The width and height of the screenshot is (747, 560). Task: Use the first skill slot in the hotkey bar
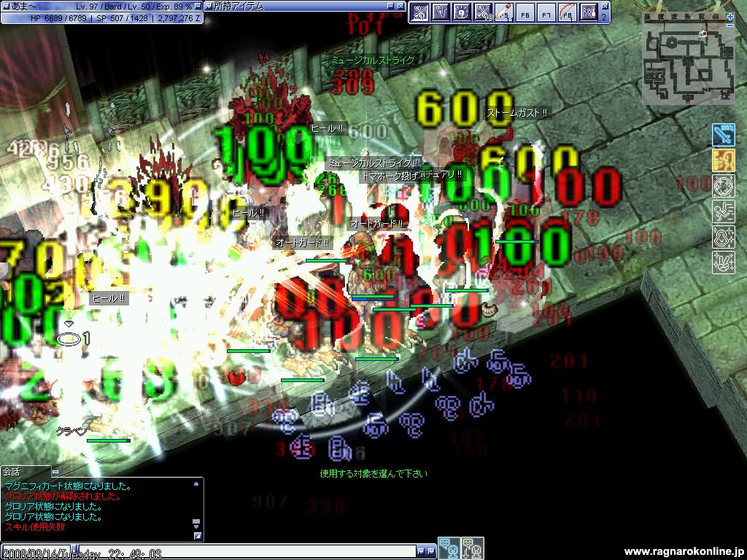pos(419,13)
